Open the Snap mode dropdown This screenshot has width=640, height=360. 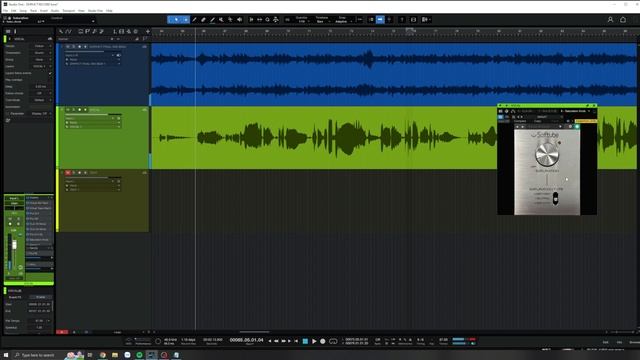(343, 21)
